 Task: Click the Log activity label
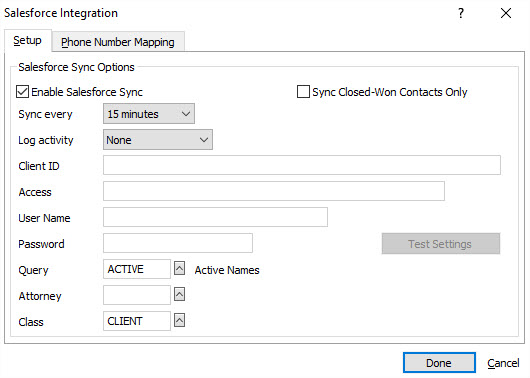pos(46,140)
